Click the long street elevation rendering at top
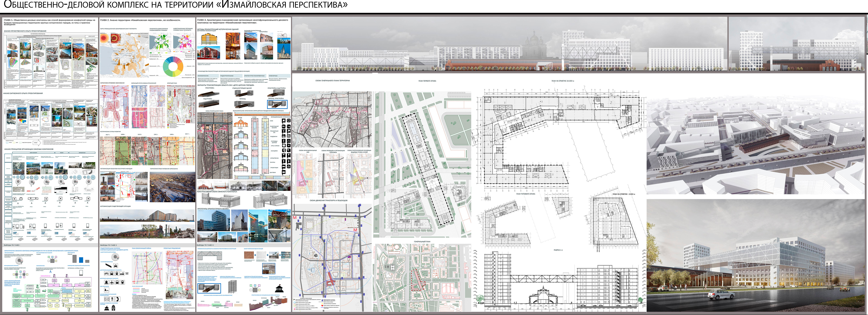868x315 pixels. (509, 44)
